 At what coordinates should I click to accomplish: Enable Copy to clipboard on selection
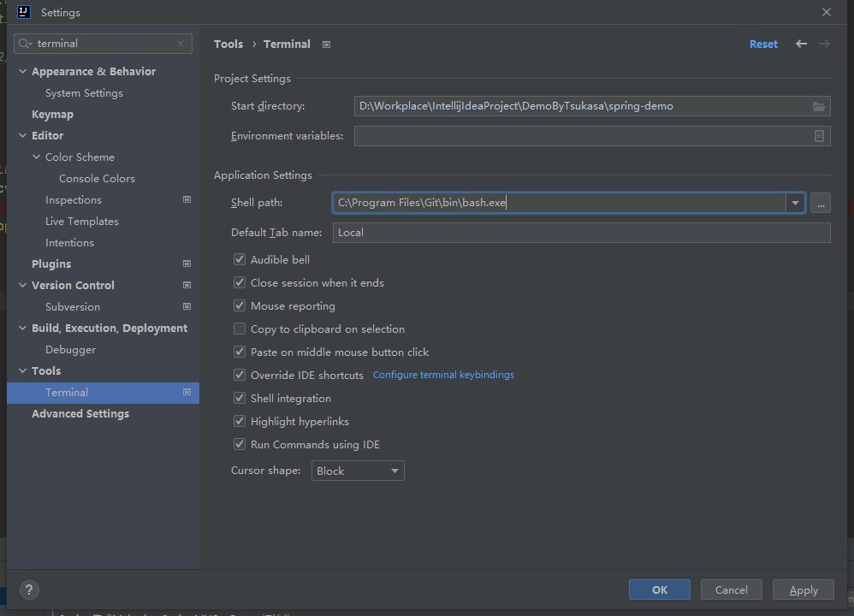[x=240, y=329]
